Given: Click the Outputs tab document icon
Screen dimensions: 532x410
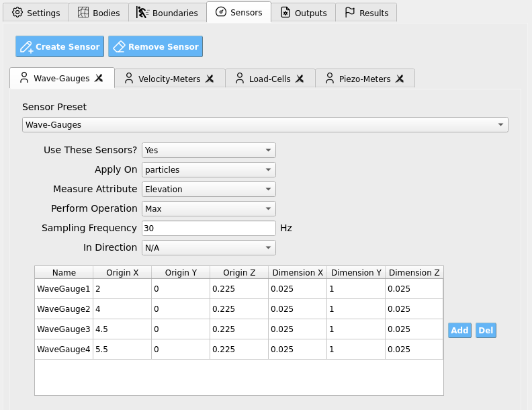Looking at the screenshot, I should pyautogui.click(x=285, y=13).
